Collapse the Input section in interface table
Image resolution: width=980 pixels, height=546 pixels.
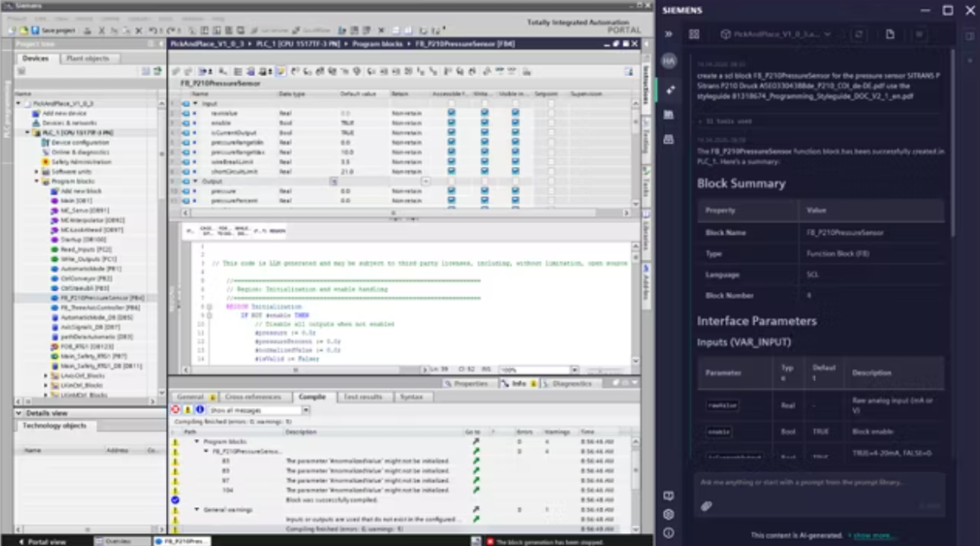tap(195, 103)
